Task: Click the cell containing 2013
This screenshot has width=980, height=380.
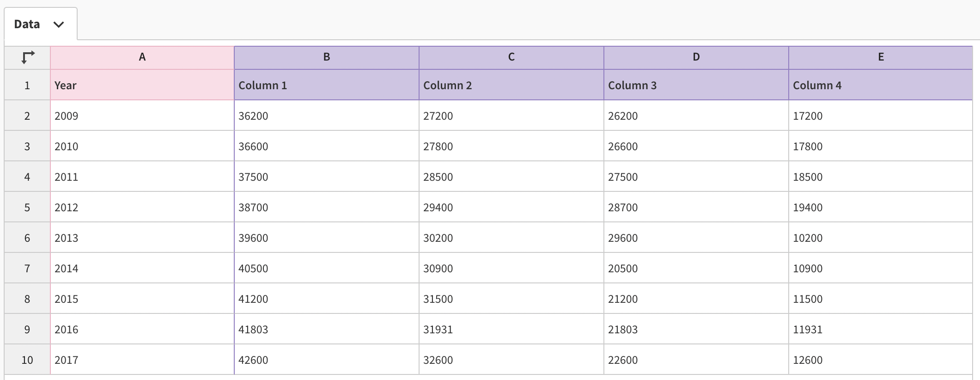Action: click(142, 238)
